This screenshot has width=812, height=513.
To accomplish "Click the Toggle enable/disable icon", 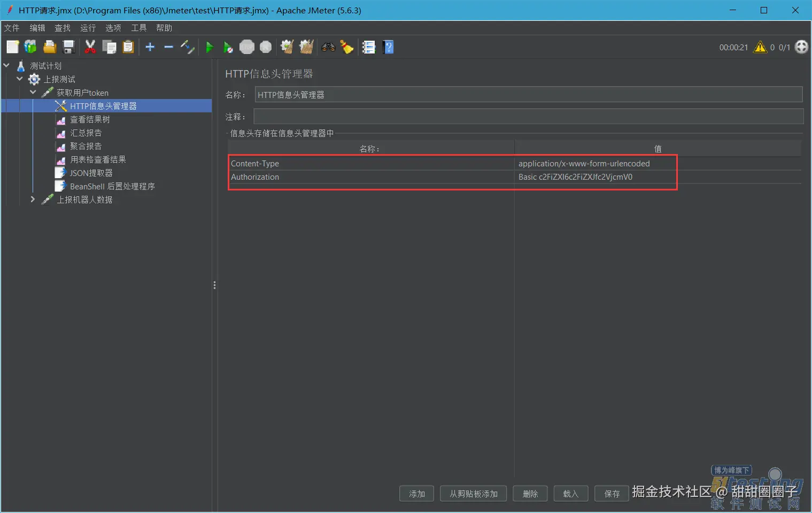I will tap(188, 47).
